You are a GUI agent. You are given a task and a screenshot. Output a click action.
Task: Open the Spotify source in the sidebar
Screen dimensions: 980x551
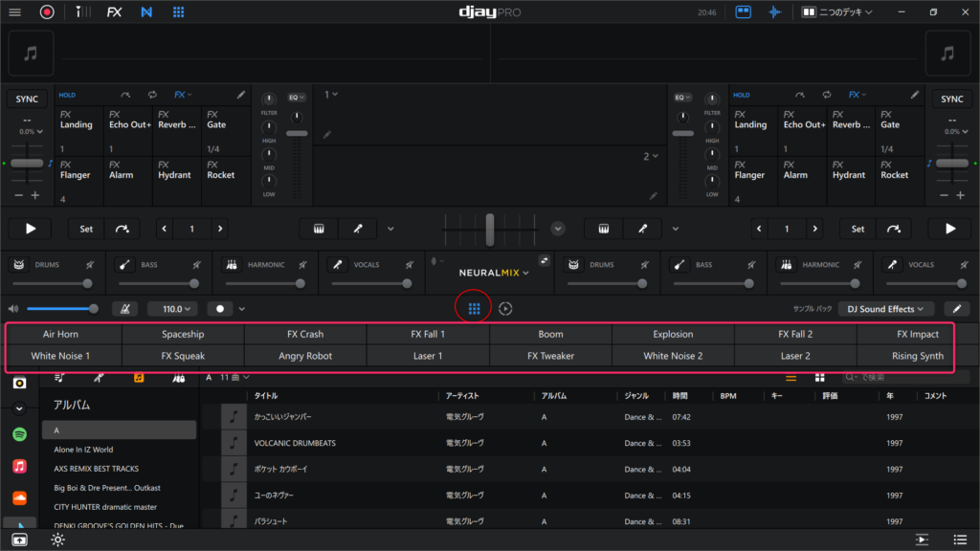(x=19, y=434)
